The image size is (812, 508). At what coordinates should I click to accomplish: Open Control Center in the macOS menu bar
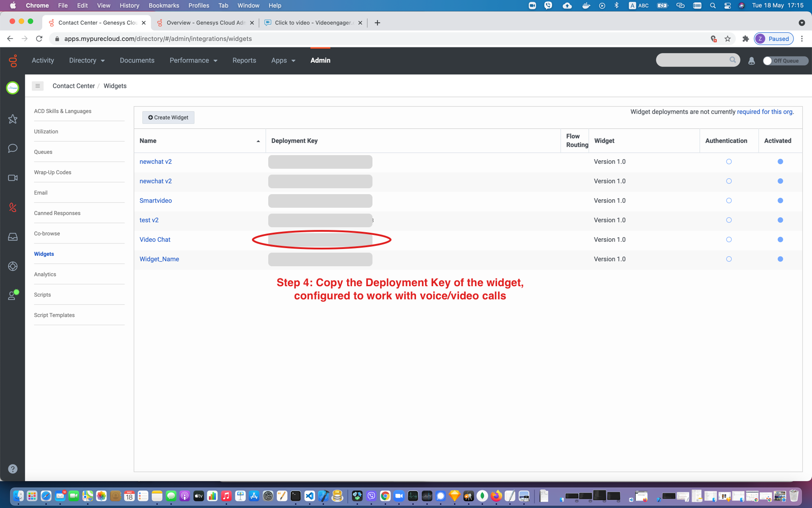point(727,5)
